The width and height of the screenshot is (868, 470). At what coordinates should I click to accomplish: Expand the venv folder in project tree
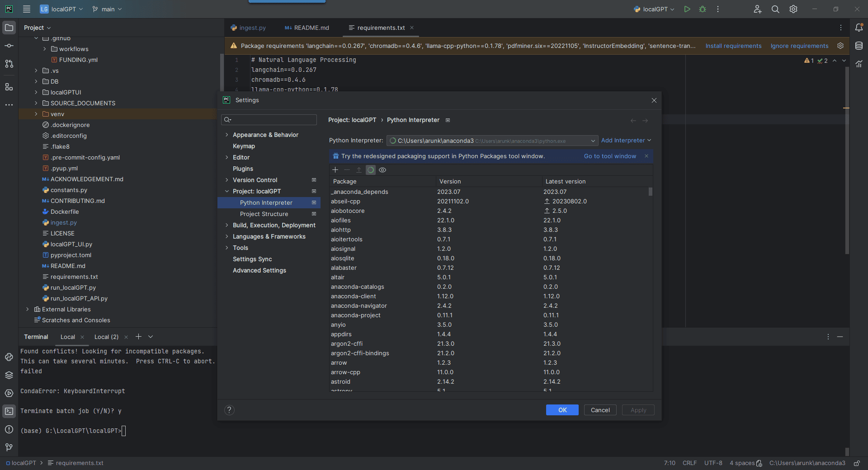(36, 114)
